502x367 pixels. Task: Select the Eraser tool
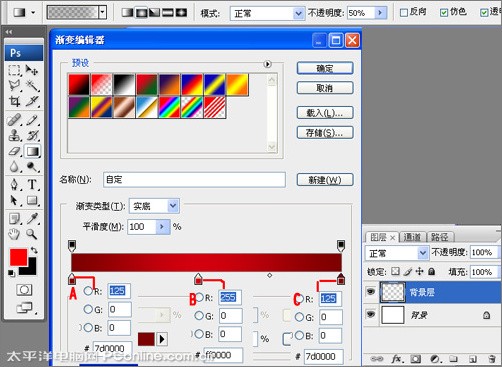[14, 151]
